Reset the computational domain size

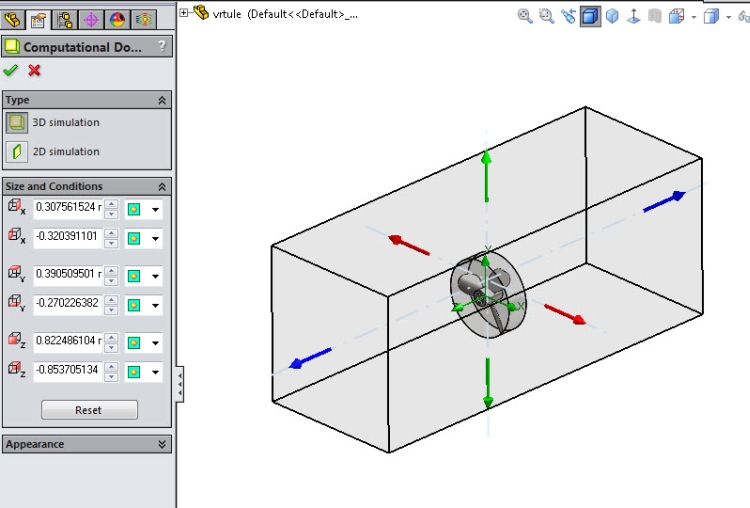click(x=89, y=410)
